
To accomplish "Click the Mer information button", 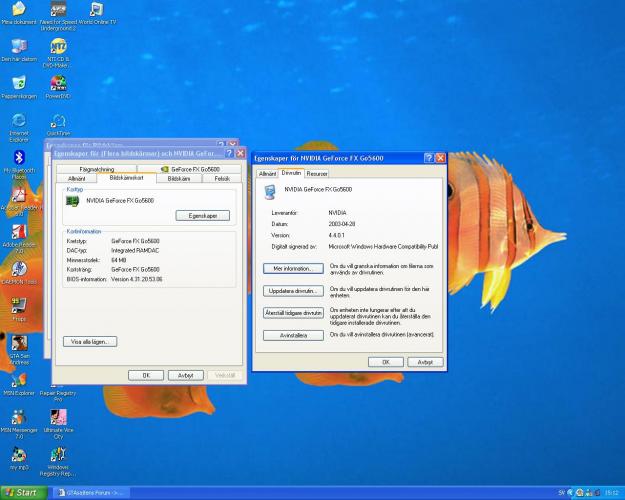I will (293, 268).
